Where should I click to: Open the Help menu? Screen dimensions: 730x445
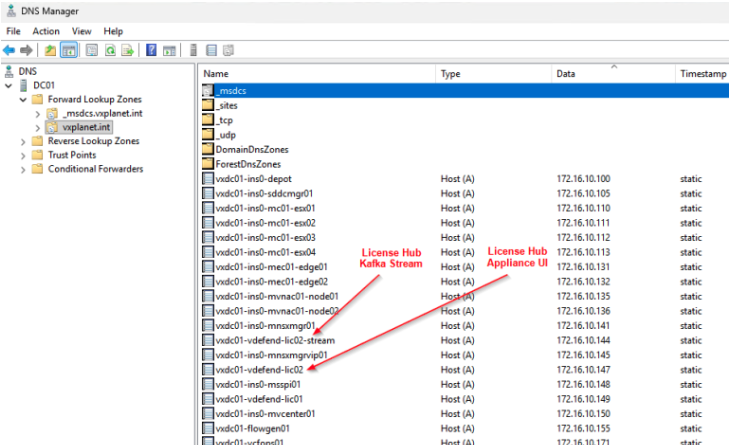(x=113, y=31)
